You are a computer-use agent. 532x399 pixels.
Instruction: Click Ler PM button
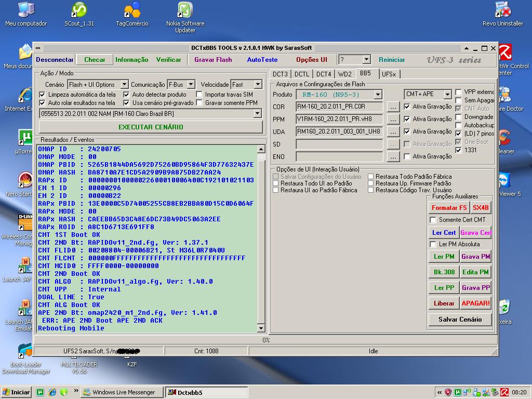pos(444,257)
